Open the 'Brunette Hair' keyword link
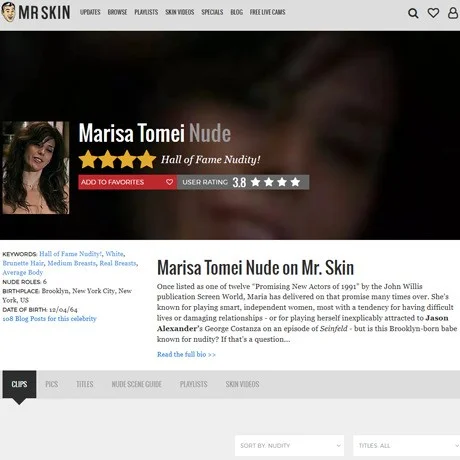Screen dimensions: 460x460 [x=23, y=263]
